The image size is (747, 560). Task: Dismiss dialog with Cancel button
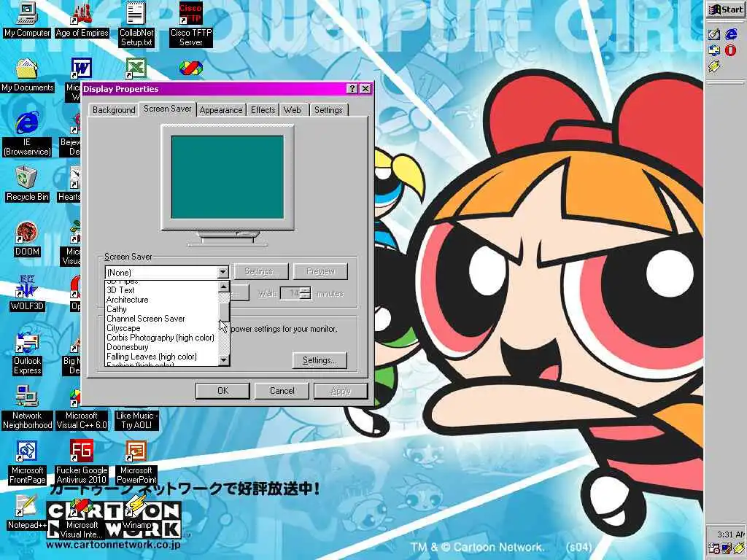click(x=282, y=391)
